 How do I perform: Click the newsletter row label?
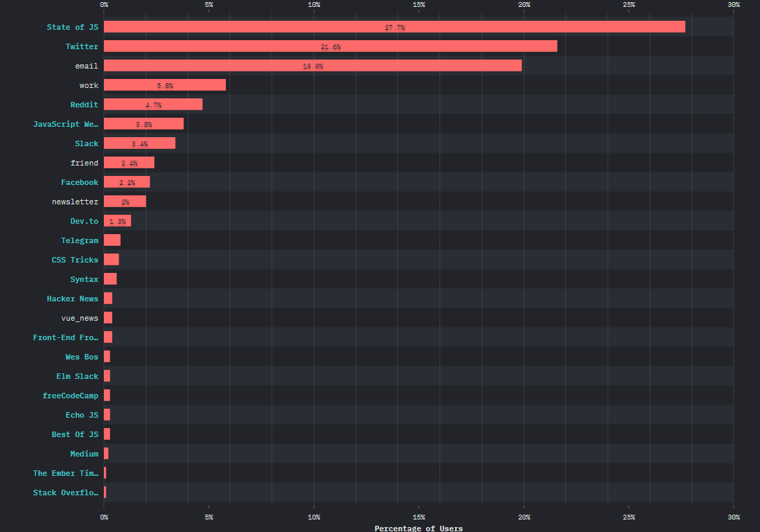point(75,202)
